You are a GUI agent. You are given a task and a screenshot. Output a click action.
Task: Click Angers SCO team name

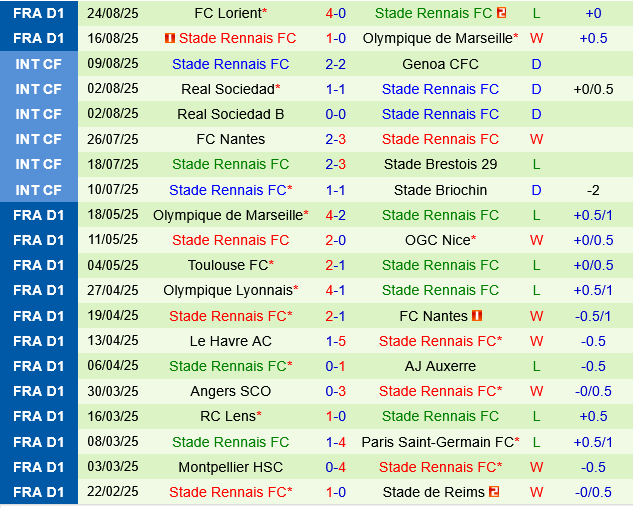(230, 391)
